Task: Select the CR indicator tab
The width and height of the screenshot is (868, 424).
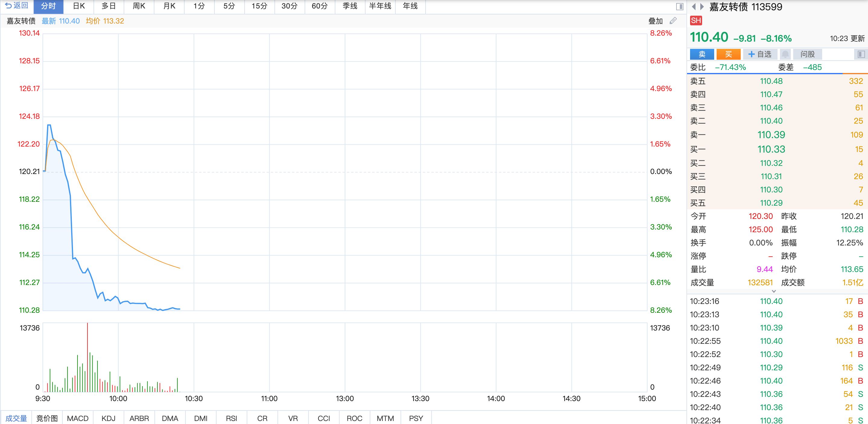Action: pos(262,418)
